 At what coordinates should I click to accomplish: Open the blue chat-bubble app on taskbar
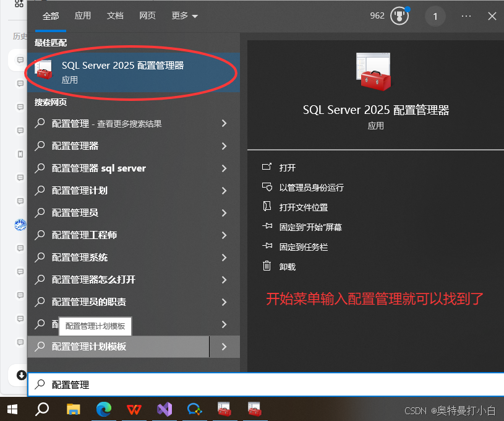(x=194, y=409)
